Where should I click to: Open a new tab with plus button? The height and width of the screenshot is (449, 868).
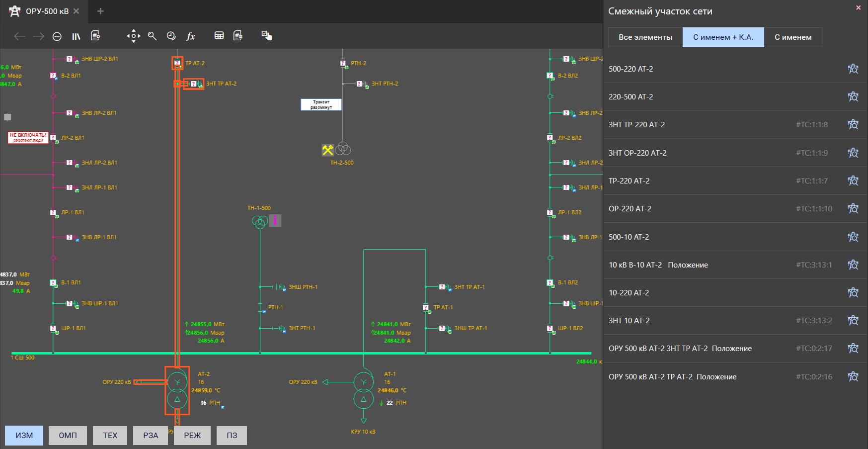[100, 11]
